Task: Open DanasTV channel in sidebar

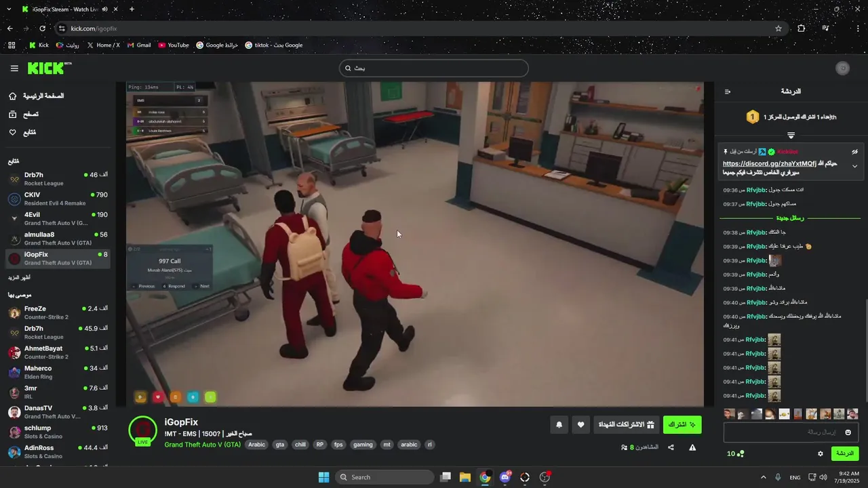Action: (x=58, y=412)
